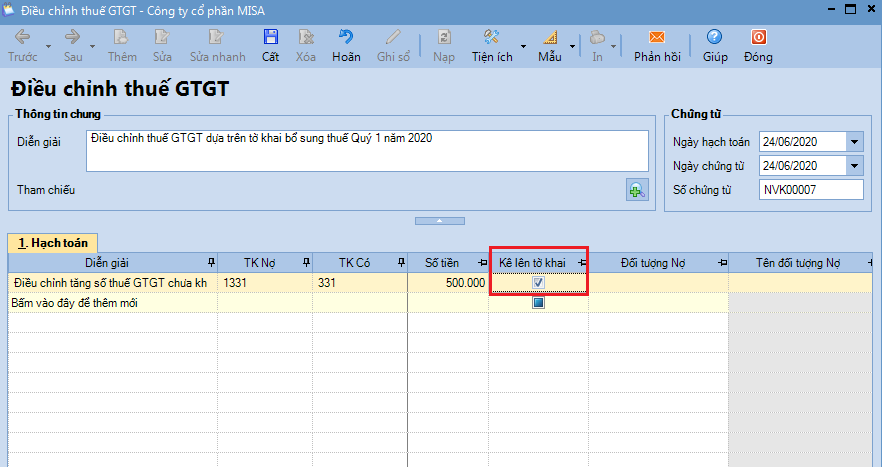Expand the In dropdown arrow

614,47
